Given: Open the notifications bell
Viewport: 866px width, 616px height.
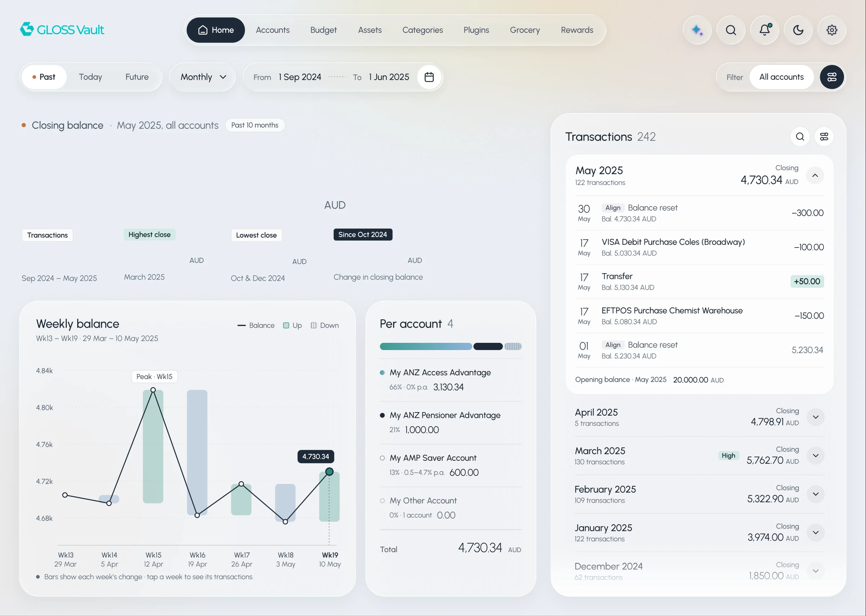Looking at the screenshot, I should (x=764, y=30).
